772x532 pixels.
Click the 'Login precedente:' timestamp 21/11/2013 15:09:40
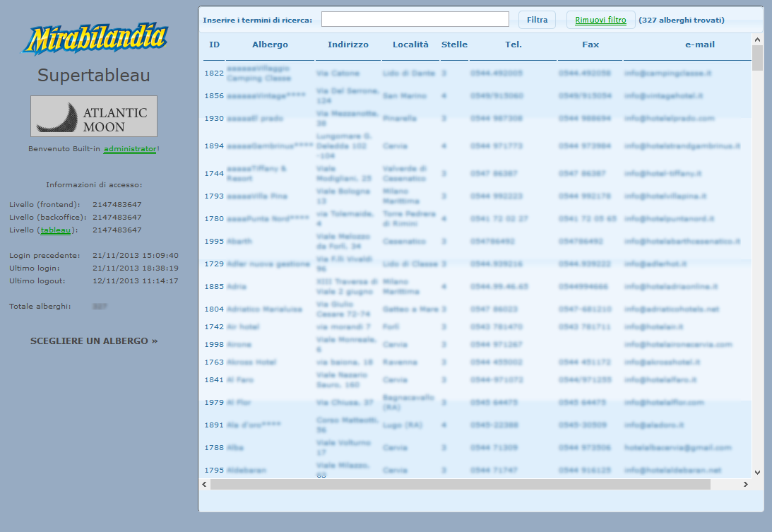click(x=136, y=255)
